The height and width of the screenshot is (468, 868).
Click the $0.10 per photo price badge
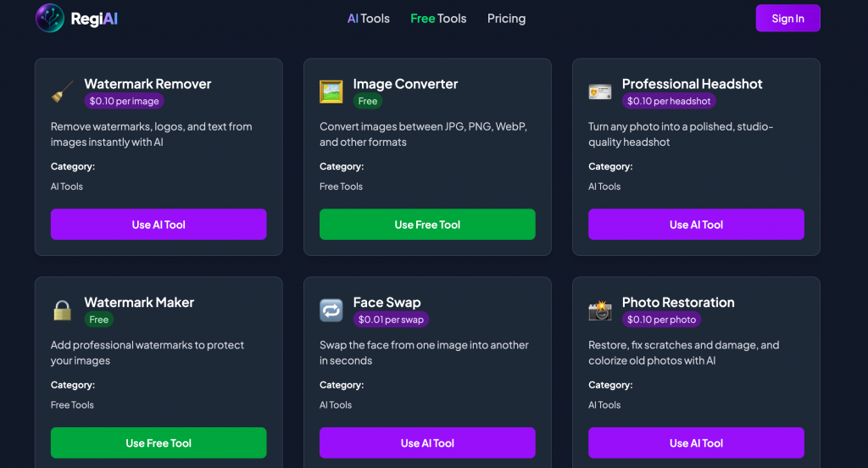click(x=661, y=319)
